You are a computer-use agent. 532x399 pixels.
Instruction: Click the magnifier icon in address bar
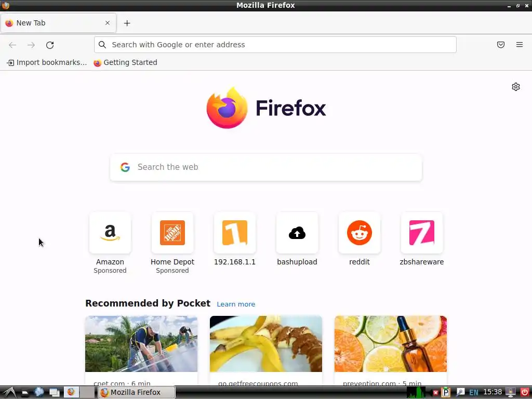pyautogui.click(x=102, y=45)
